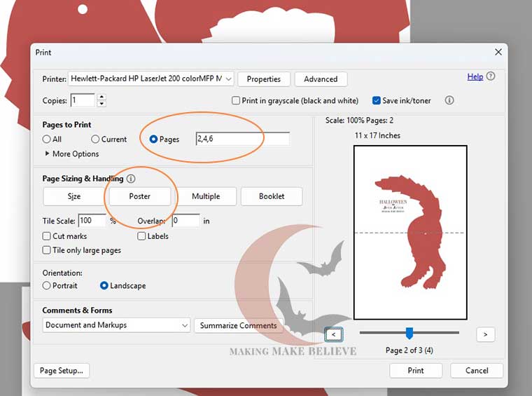Click the '11 x 17 Inches' text
532x396 pixels.
tap(377, 135)
